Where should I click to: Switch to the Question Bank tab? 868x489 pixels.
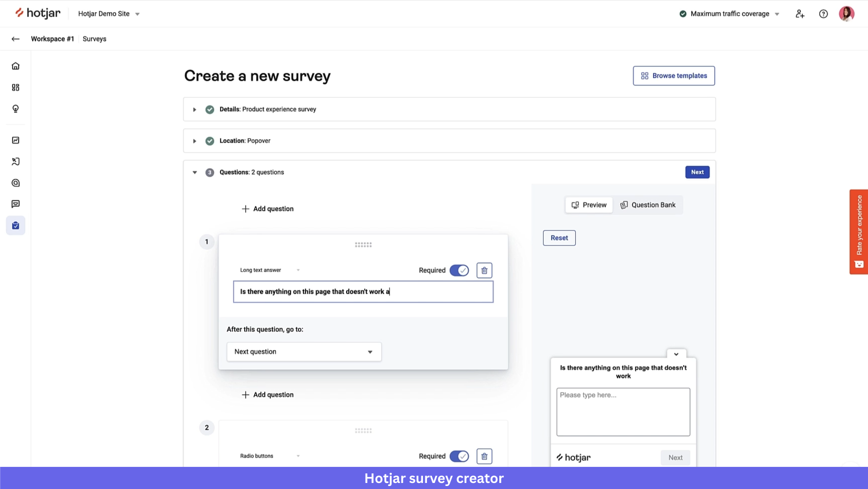[x=648, y=205]
